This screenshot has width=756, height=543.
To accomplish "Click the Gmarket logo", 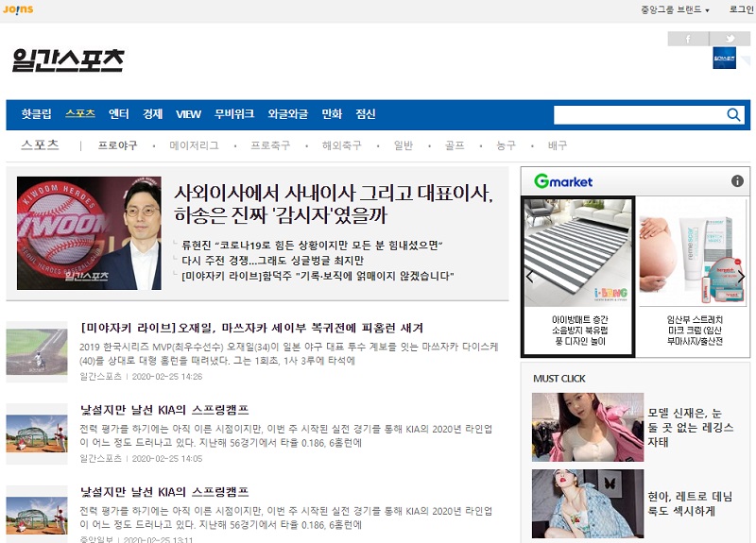I will click(563, 181).
